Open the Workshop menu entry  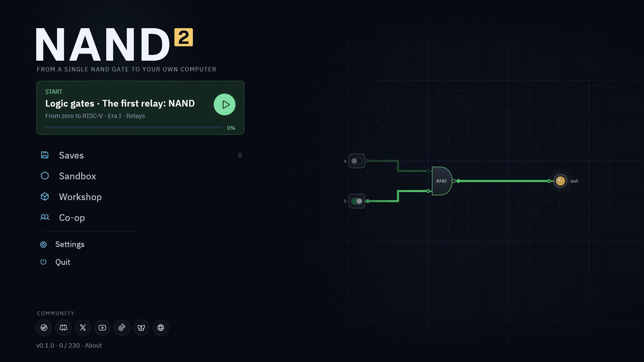click(x=140, y=197)
